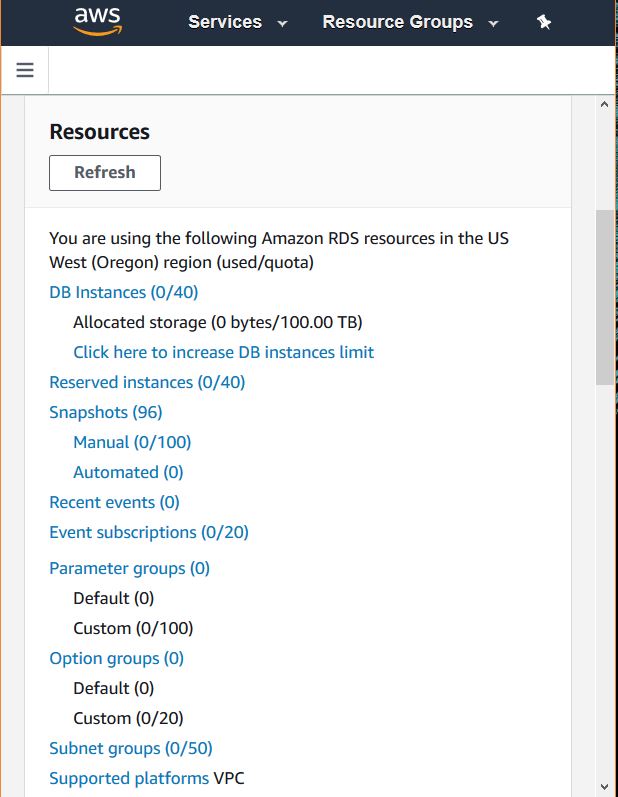Viewport: 618px width, 797px height.
Task: View Snapshots (96) link
Action: pyautogui.click(x=106, y=412)
